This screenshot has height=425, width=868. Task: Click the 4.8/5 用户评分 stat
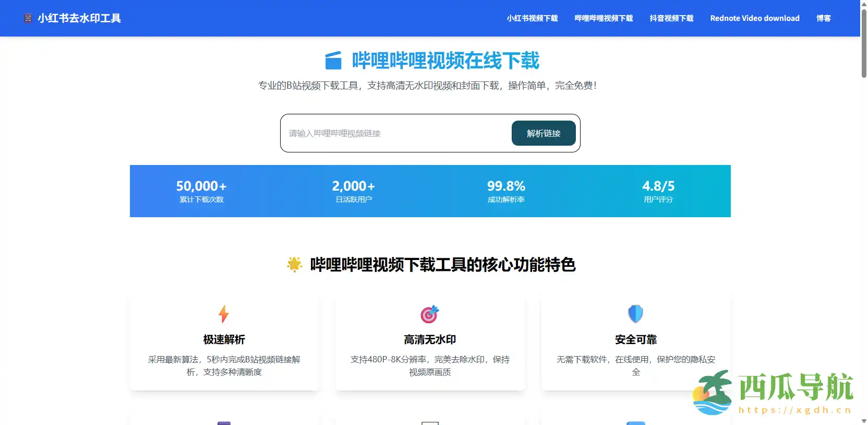(658, 191)
